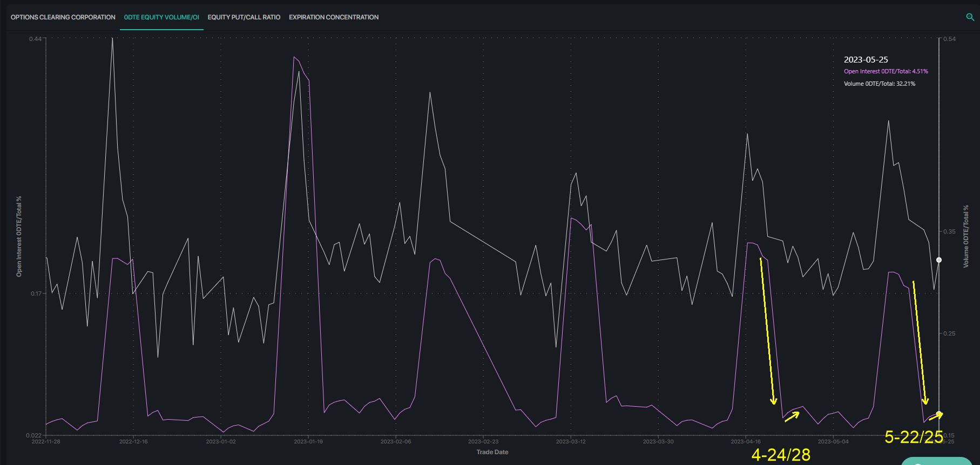Open the search magnifier icon
The width and height of the screenshot is (980, 465).
tap(970, 17)
